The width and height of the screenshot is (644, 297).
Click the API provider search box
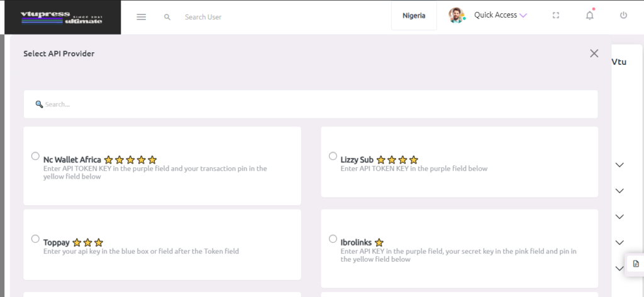click(311, 104)
